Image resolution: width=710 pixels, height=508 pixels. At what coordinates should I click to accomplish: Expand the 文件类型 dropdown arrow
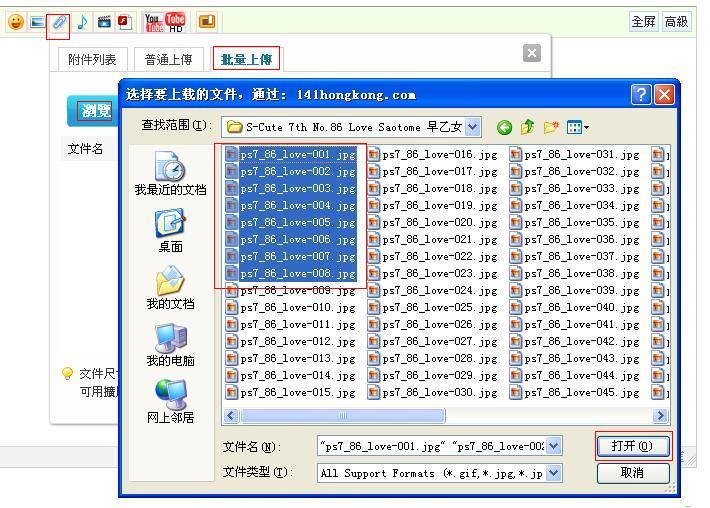(554, 473)
